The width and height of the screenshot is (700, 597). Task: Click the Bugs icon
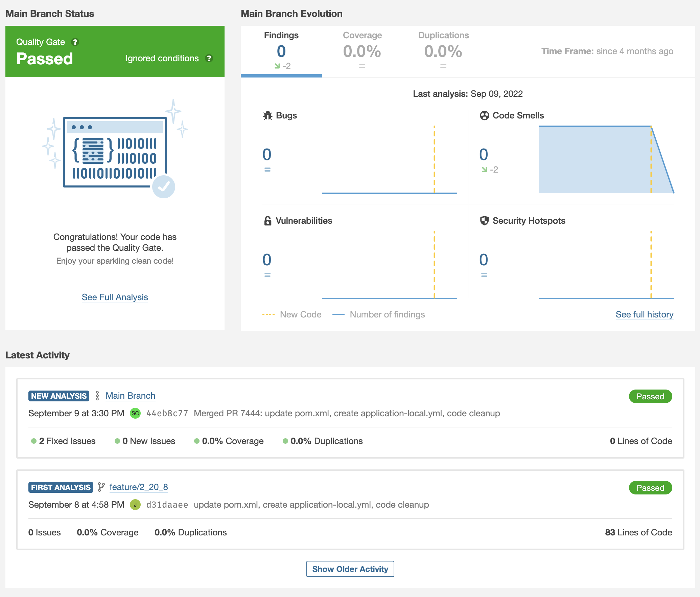[x=267, y=115]
